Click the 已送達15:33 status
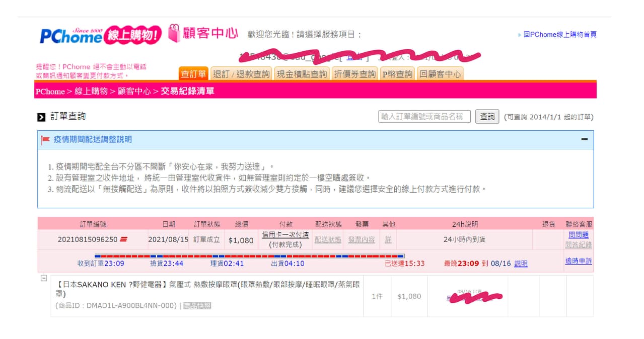 pyautogui.click(x=404, y=264)
